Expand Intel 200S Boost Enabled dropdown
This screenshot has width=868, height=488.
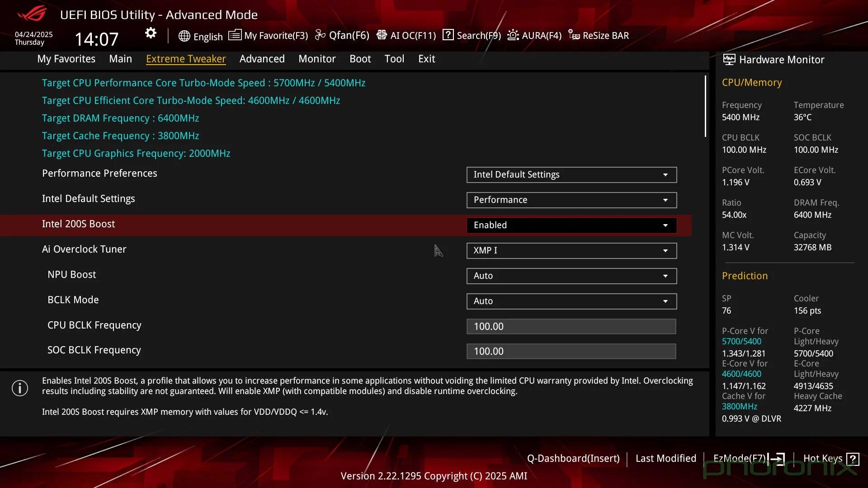point(571,225)
